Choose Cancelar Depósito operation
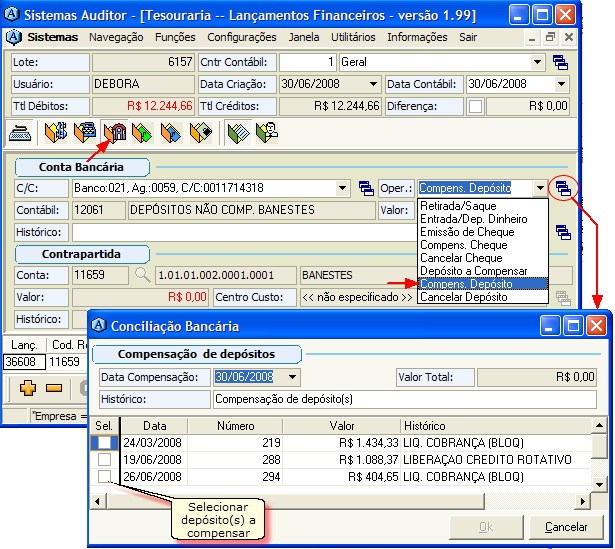The width and height of the screenshot is (615, 549). pos(482,297)
